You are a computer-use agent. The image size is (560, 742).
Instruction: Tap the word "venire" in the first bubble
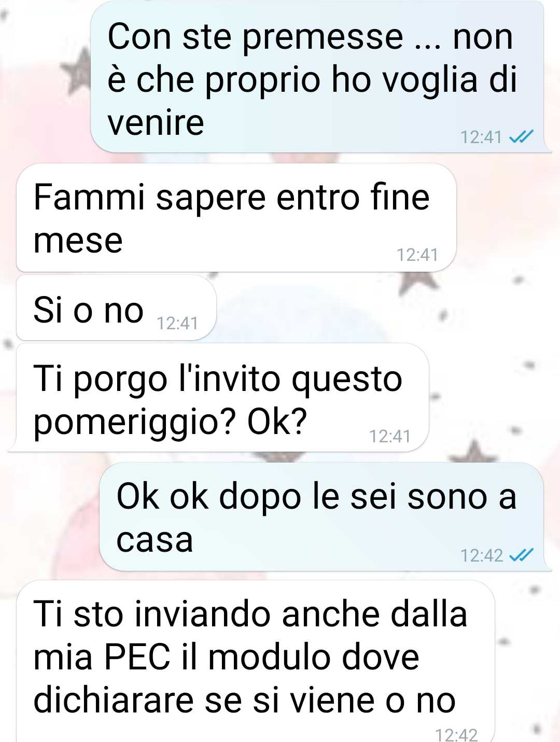(156, 123)
